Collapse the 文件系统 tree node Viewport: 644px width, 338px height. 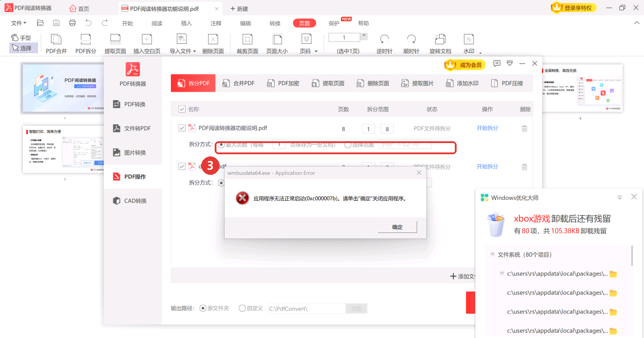tap(492, 254)
